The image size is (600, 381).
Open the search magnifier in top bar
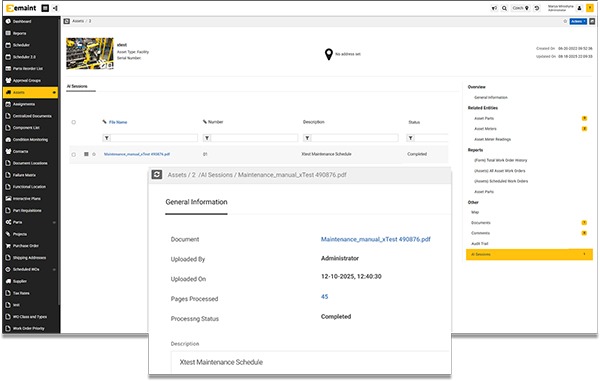(x=504, y=8)
